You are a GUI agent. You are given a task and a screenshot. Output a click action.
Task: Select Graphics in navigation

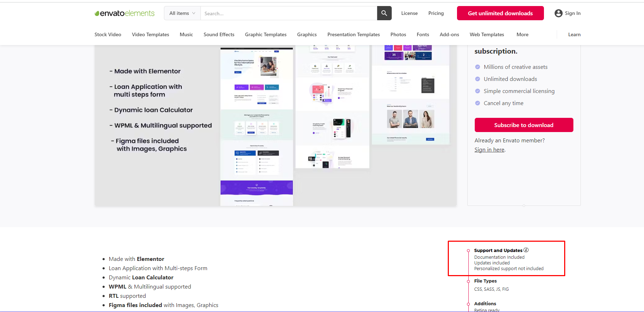[x=307, y=34]
